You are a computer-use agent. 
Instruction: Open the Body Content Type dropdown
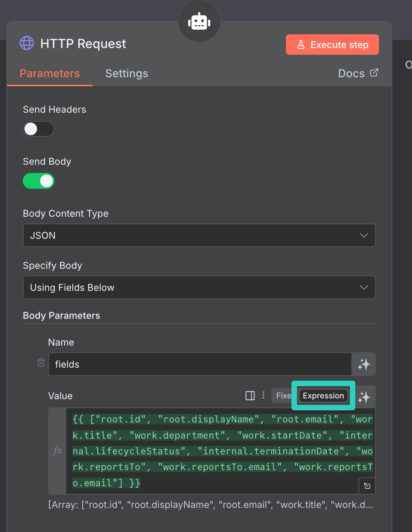click(x=199, y=235)
